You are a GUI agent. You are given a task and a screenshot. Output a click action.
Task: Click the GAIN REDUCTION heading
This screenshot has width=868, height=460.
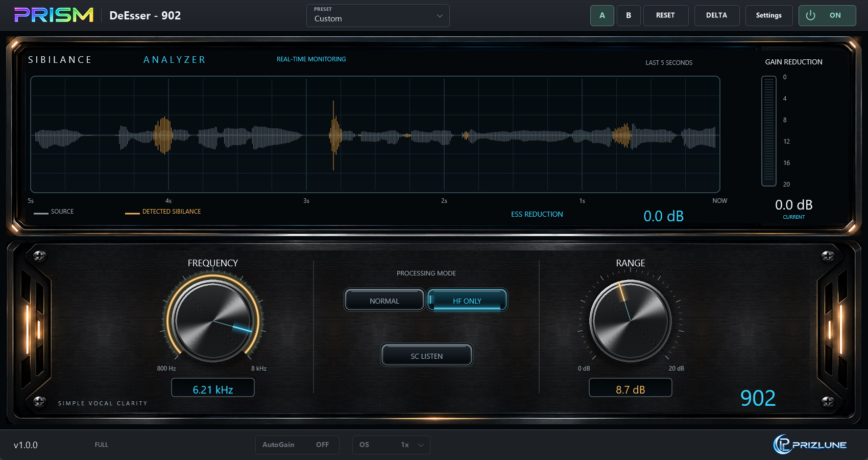coord(794,62)
